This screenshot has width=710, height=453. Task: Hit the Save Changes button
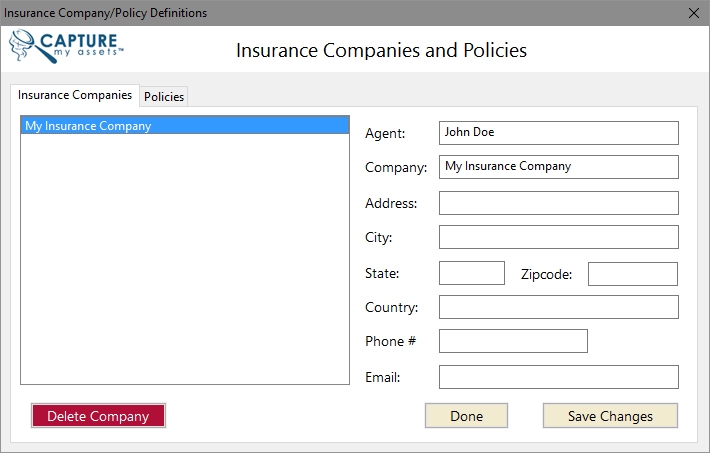(x=610, y=416)
